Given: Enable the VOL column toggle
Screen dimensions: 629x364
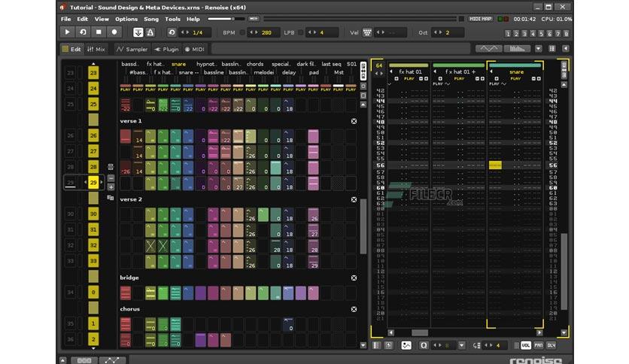Looking at the screenshot, I should [525, 345].
